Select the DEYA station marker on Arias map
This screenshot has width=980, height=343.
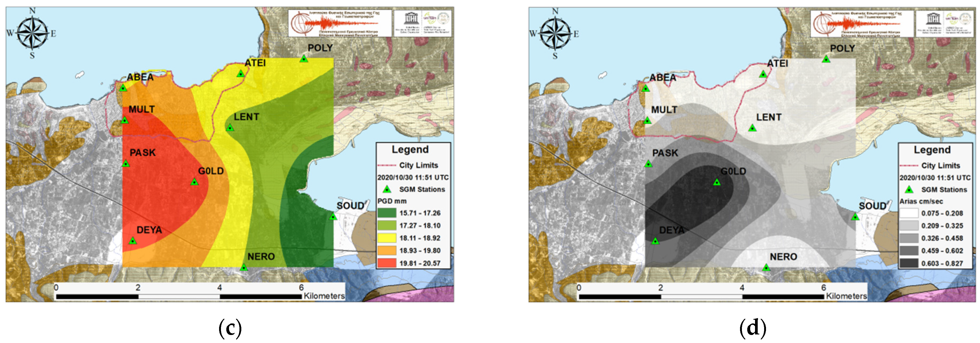655,241
